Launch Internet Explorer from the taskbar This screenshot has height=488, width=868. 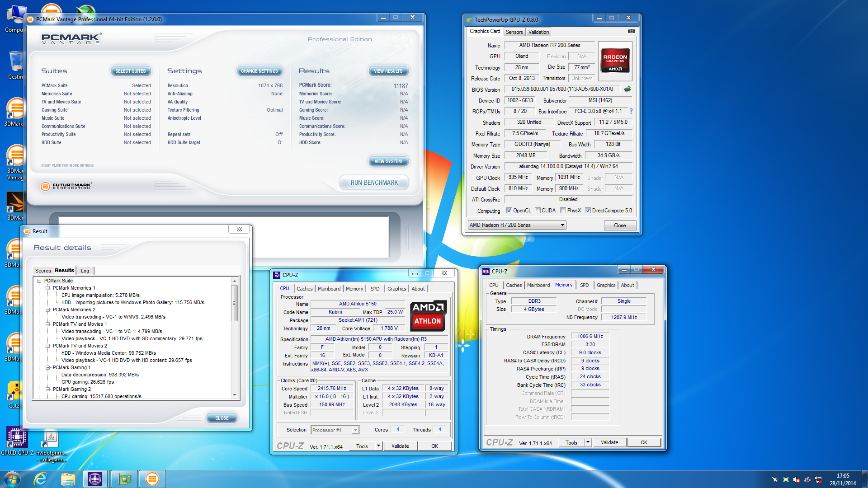[40, 479]
